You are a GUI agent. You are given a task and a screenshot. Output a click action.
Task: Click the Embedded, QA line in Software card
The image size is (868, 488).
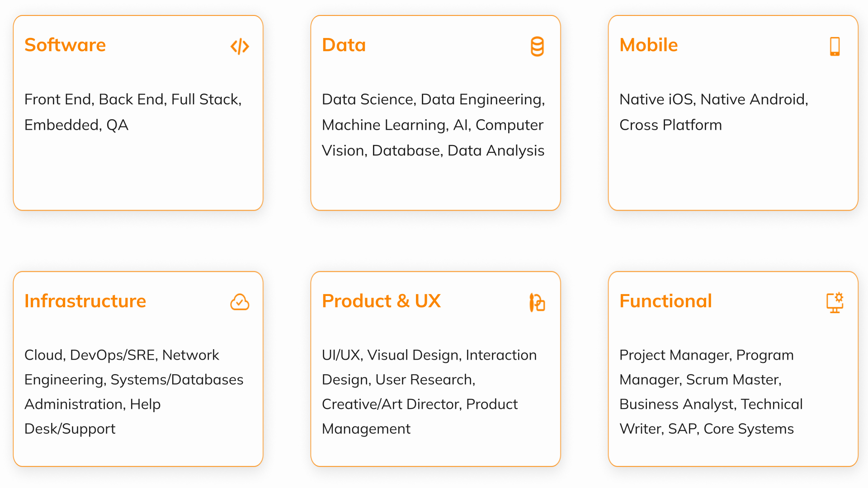(76, 125)
